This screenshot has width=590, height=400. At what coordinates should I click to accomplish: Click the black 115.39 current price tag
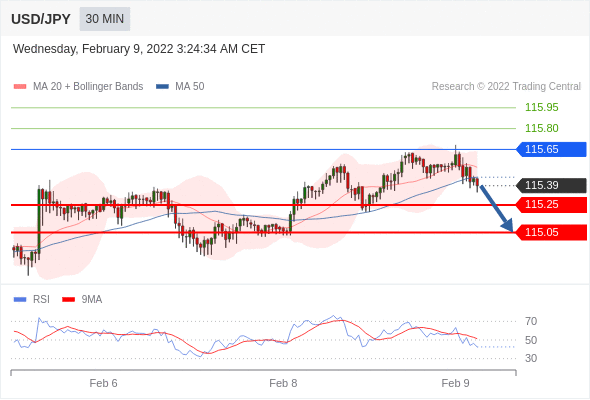[551, 186]
